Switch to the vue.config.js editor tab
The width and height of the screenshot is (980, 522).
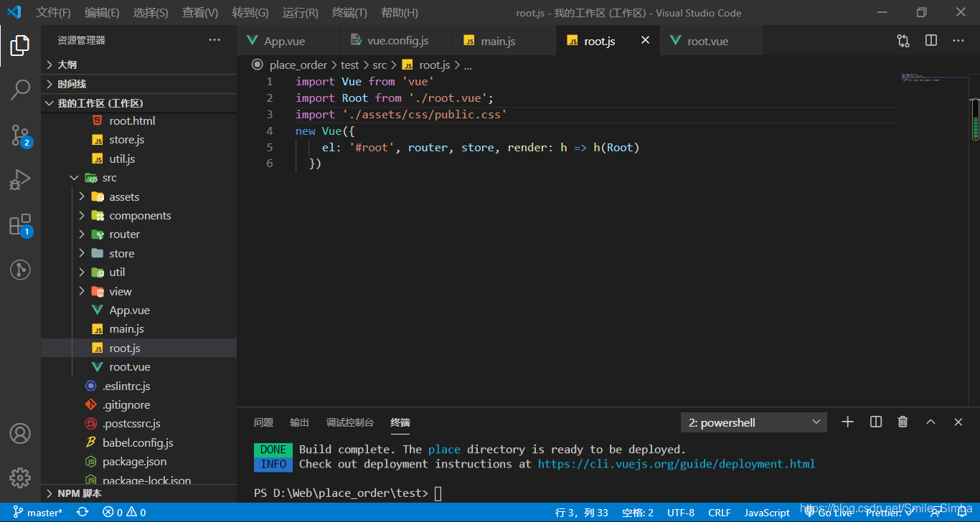[x=396, y=41]
